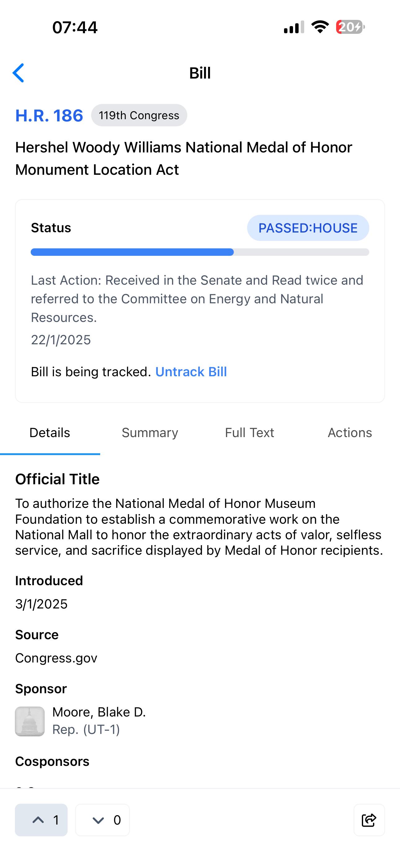Open the Full Text tab

[250, 433]
